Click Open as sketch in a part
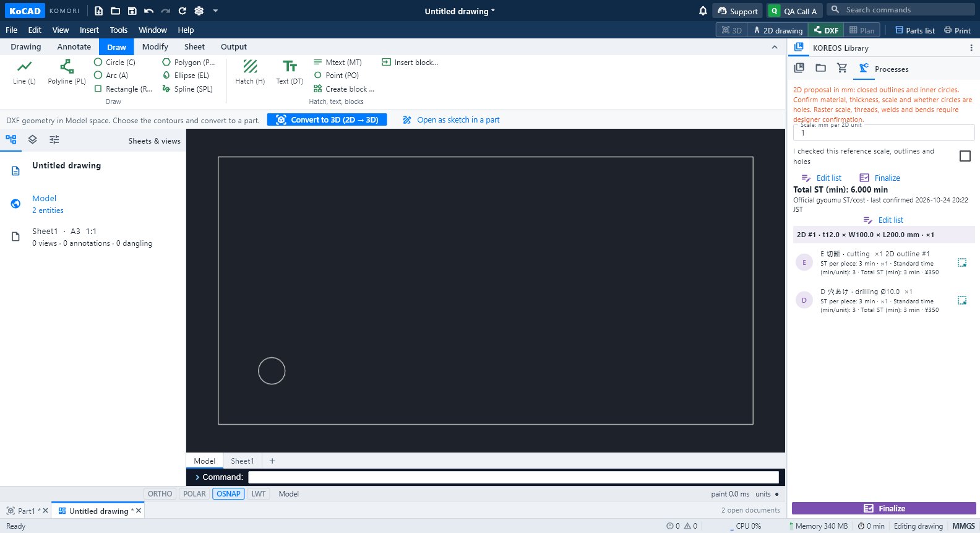Screen dimensions: 980x533 451,119
